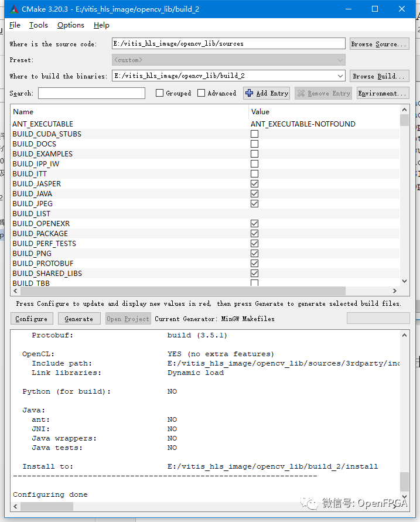
Task: Check the BUILD_CUDA_STUBS option
Action: click(x=255, y=134)
